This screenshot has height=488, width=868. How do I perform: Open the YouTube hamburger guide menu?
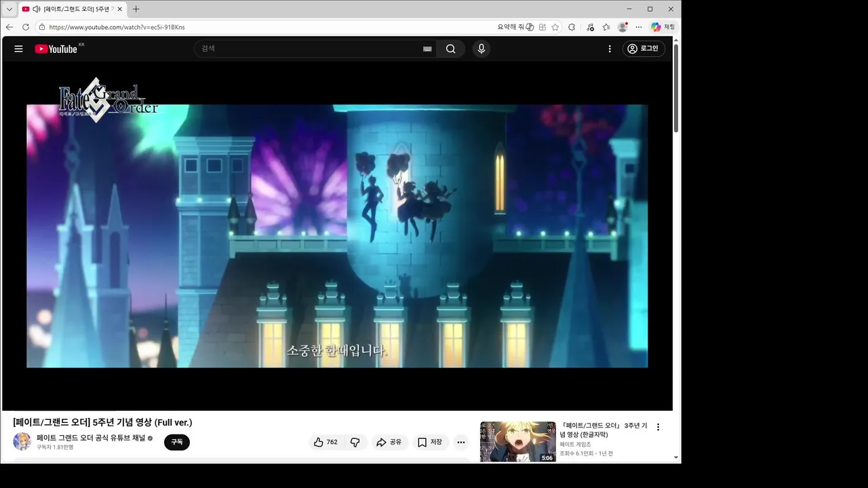[18, 49]
